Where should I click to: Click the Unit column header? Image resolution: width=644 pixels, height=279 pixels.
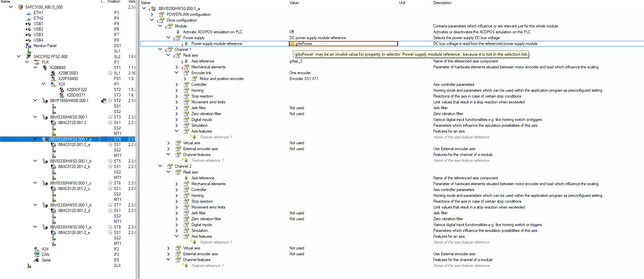(402, 3)
